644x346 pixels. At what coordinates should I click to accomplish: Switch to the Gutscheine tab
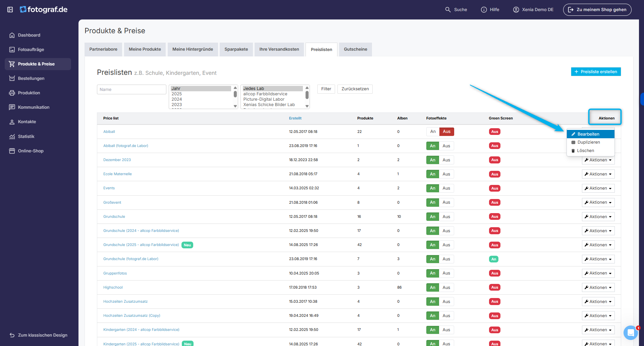(x=355, y=49)
